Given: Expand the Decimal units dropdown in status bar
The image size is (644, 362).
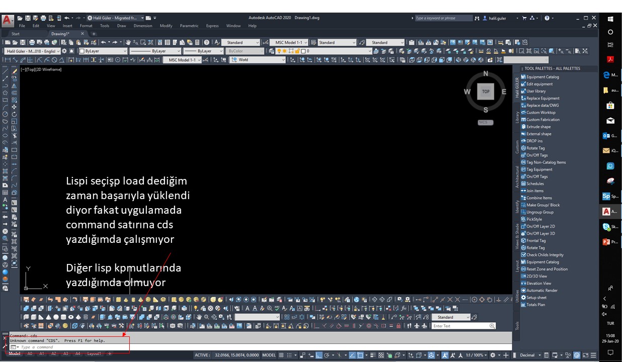Looking at the screenshot, I should coord(539,354).
